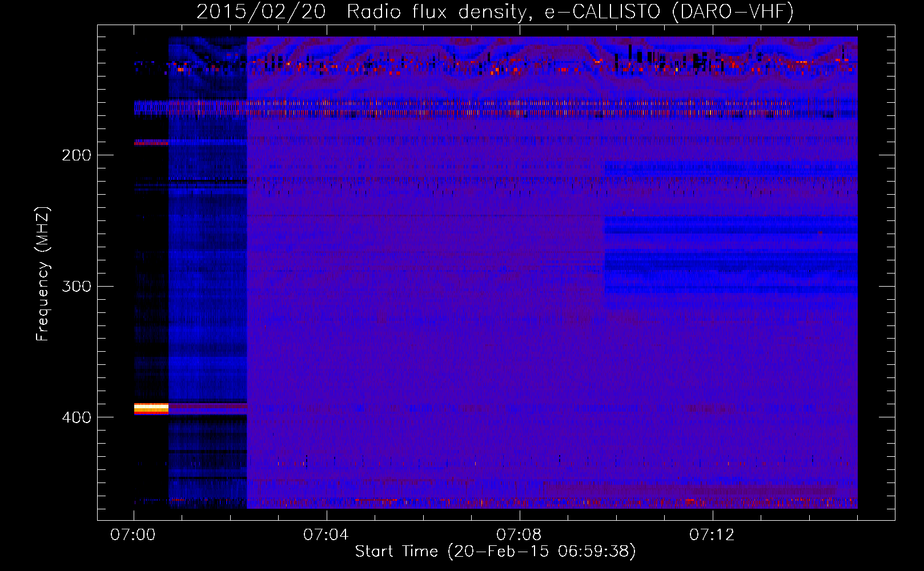
Task: Click the 300 frequency tick label
Action: [x=77, y=286]
